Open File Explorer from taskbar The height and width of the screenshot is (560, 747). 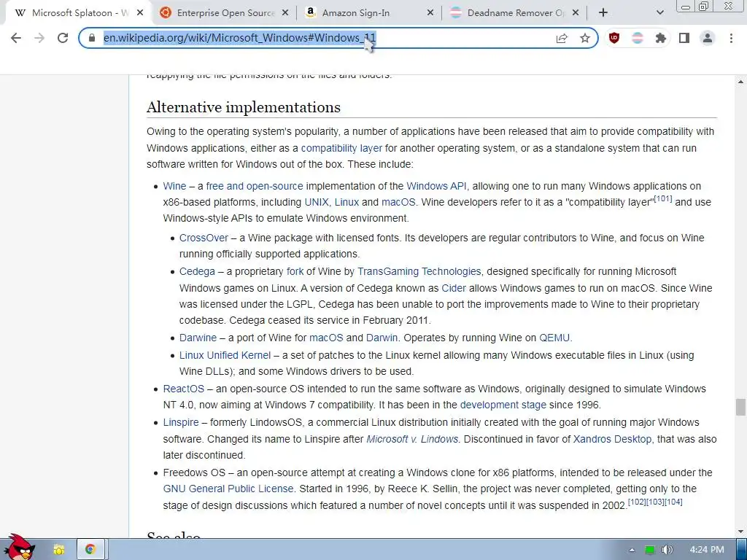pyautogui.click(x=58, y=550)
